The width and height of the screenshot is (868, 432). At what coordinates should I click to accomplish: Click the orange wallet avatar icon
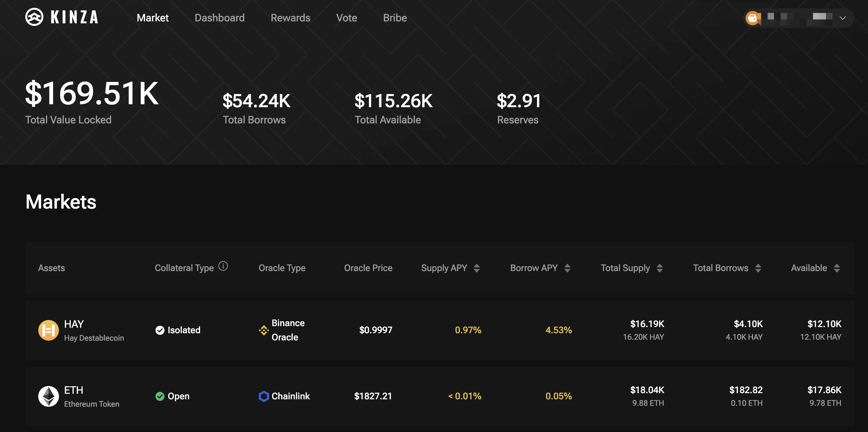pos(752,18)
